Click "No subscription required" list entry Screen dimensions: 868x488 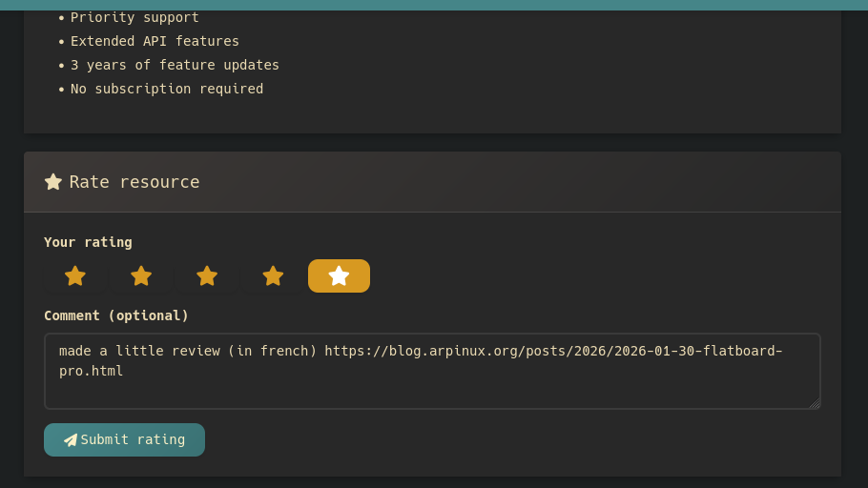tap(167, 89)
